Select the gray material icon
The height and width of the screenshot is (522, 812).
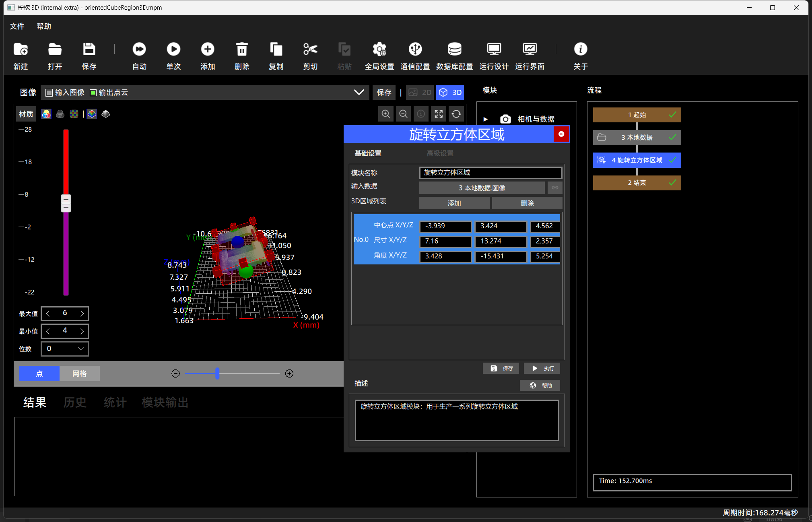(x=60, y=114)
